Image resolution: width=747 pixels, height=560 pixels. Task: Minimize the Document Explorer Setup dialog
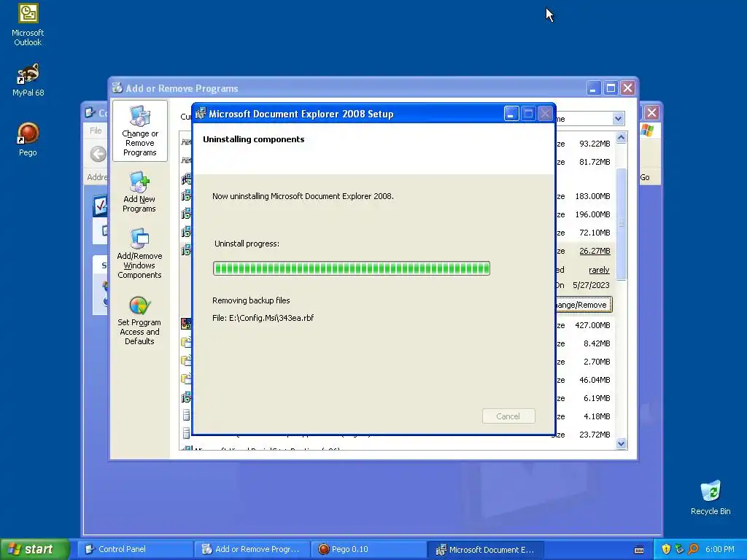point(511,114)
